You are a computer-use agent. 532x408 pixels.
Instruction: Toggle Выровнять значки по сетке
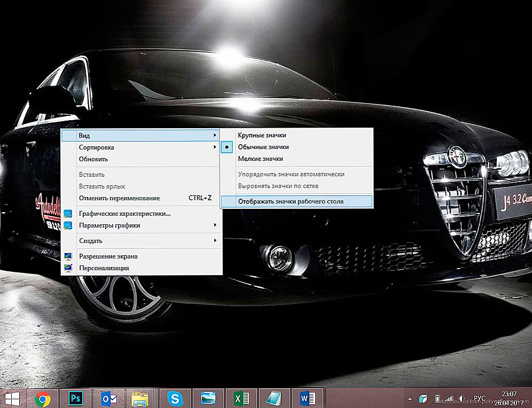click(296, 186)
